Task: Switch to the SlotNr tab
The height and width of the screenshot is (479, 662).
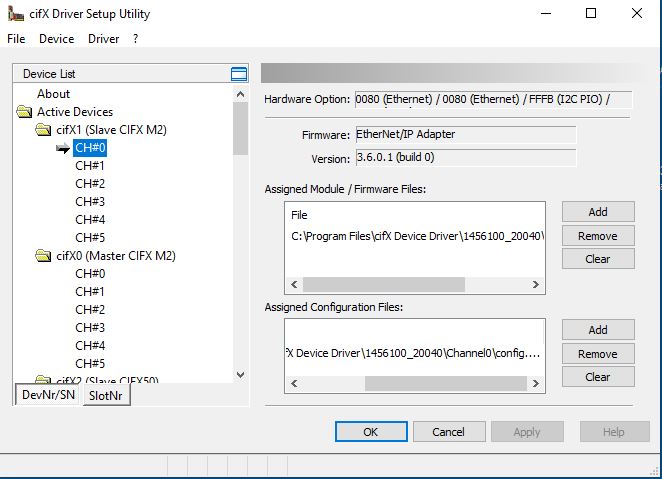Action: coord(106,396)
